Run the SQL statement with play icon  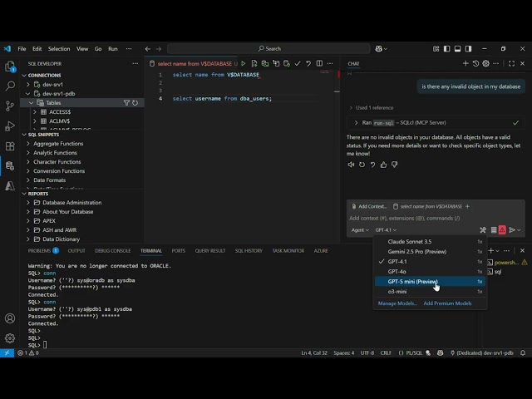[x=244, y=63]
